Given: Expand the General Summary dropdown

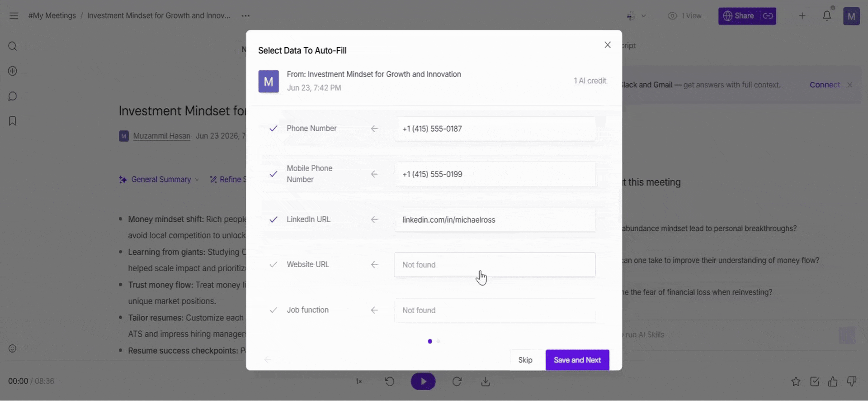Looking at the screenshot, I should pos(159,180).
